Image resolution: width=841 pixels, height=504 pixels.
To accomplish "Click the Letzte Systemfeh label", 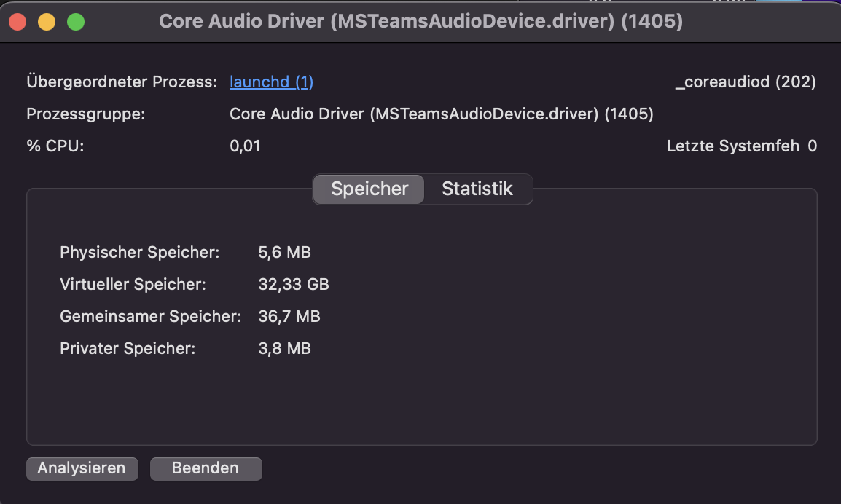I will click(733, 146).
